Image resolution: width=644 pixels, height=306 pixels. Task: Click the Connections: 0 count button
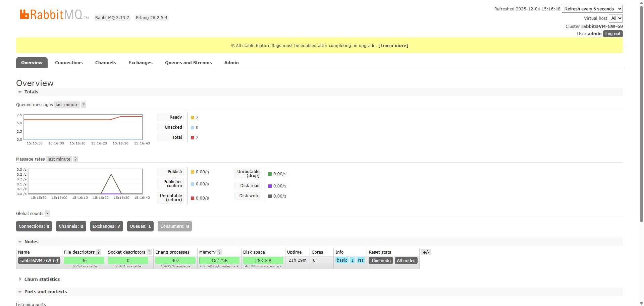click(x=34, y=226)
